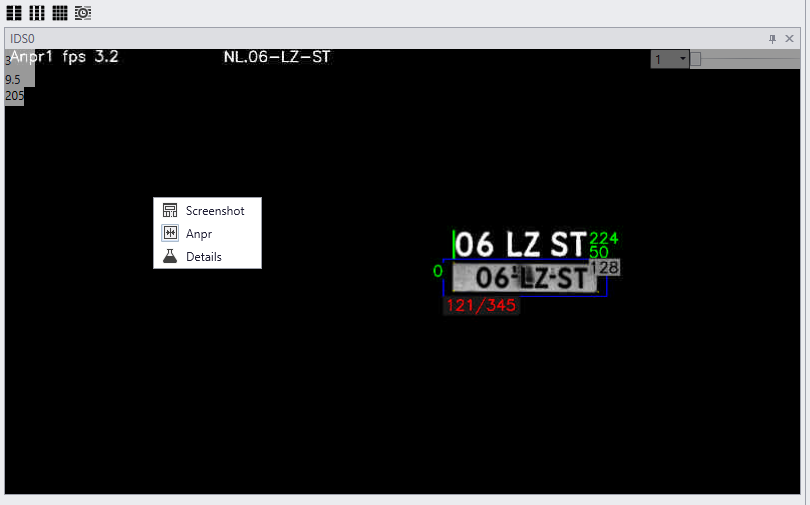
Task: Select Anpr in the context menu
Action: click(x=208, y=233)
